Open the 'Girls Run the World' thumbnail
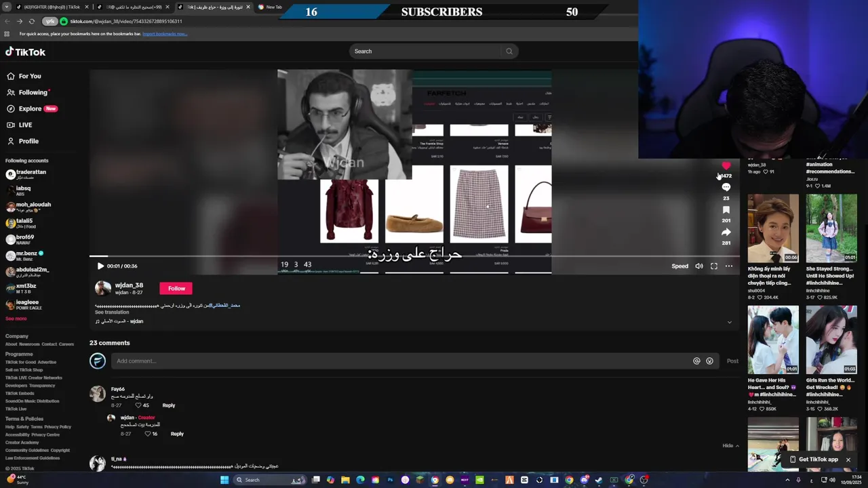This screenshot has width=868, height=488. click(831, 340)
